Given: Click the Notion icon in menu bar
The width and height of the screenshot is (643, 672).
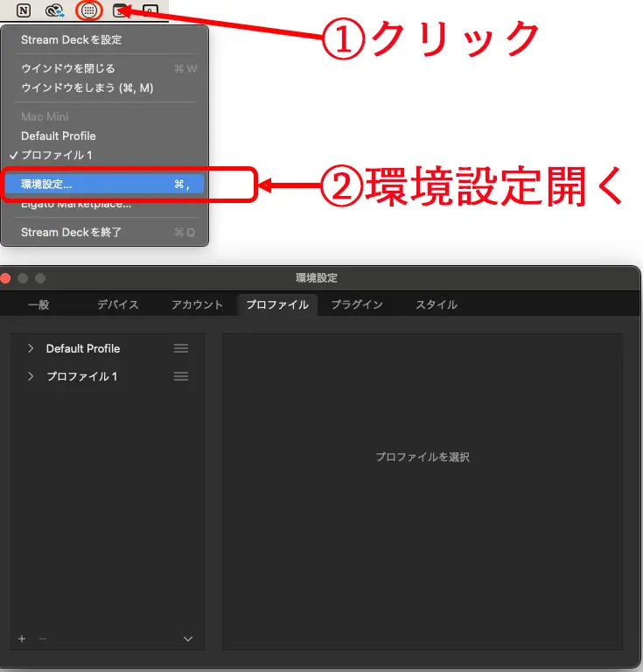Looking at the screenshot, I should tap(24, 10).
